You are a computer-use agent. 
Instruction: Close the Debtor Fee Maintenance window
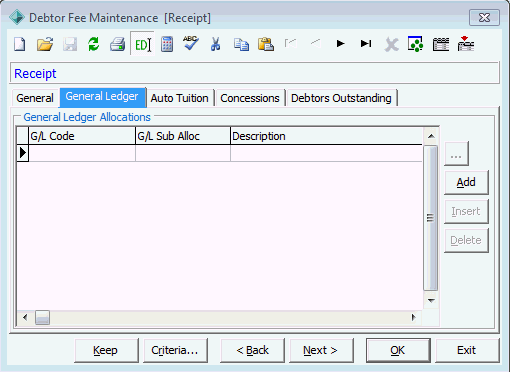pos(484,18)
